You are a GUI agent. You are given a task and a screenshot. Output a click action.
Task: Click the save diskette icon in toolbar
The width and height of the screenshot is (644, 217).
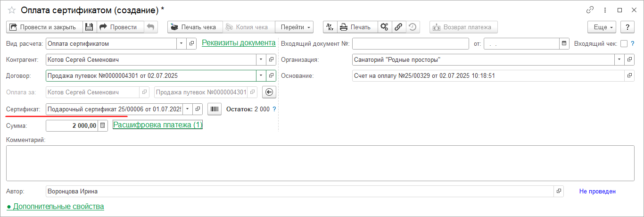tap(90, 27)
